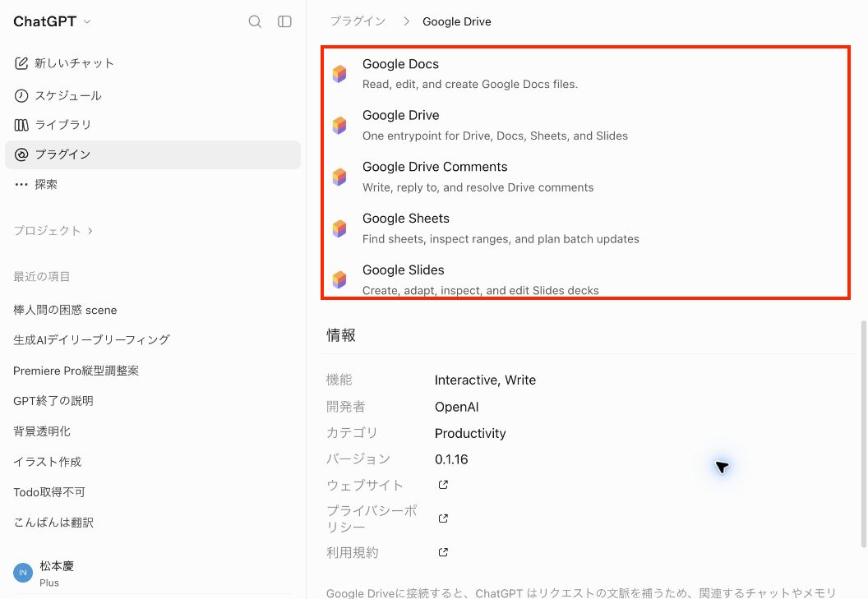The height and width of the screenshot is (599, 868).
Task: Expand the プロジェクト section
Action: coord(53,230)
